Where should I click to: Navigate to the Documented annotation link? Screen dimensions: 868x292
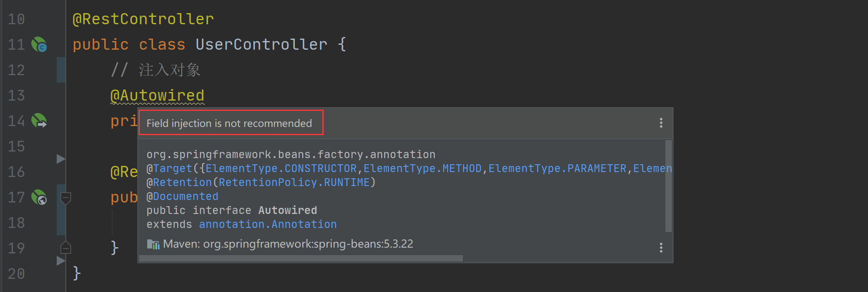[185, 196]
